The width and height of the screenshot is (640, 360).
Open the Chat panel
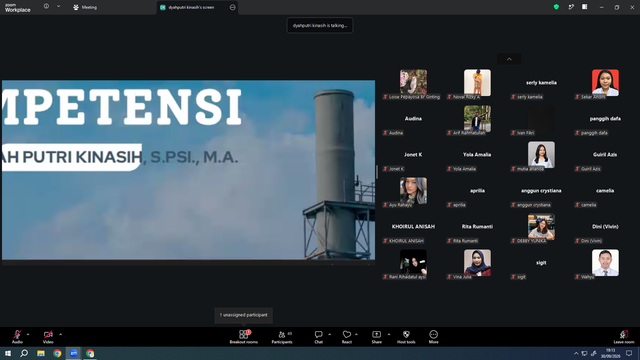coord(318,337)
